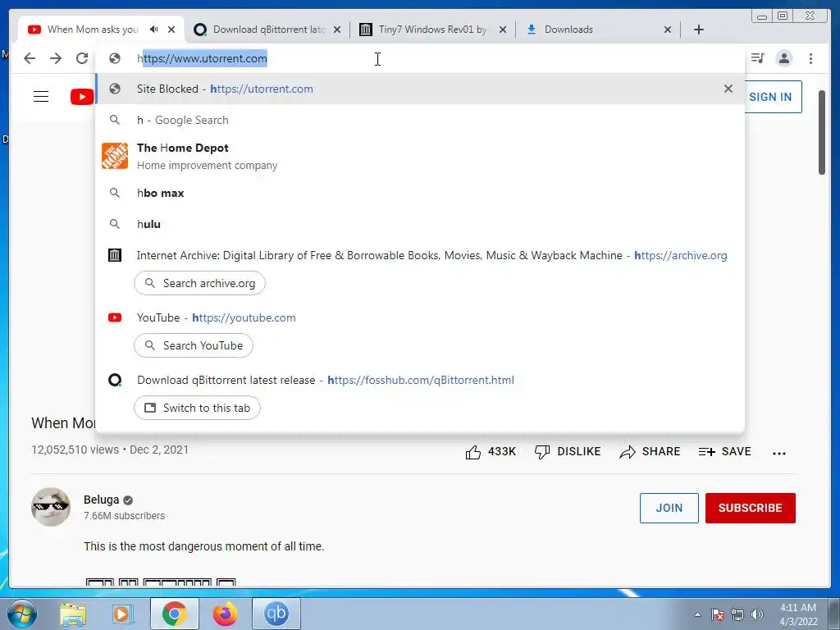The image size is (840, 630).
Task: Click the Chrome taskbar icon
Action: click(175, 614)
